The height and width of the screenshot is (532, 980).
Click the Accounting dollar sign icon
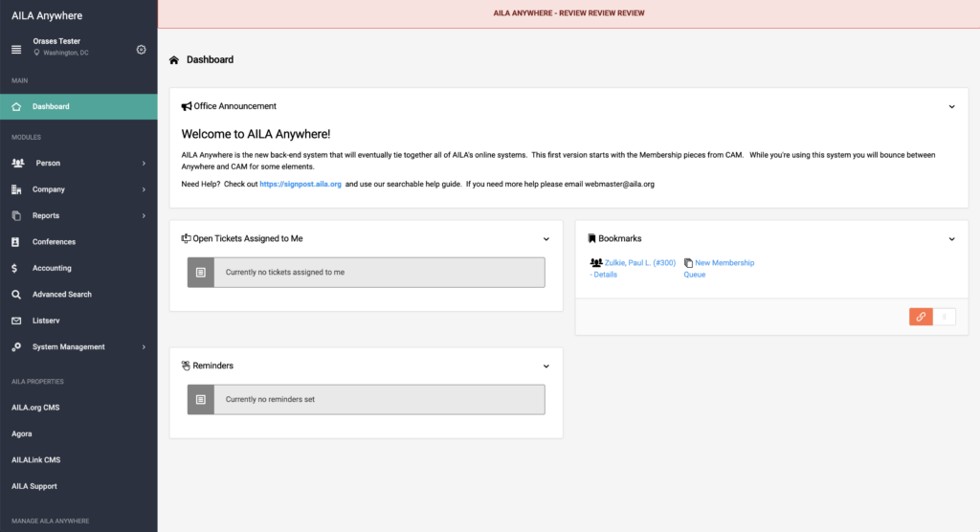click(14, 268)
